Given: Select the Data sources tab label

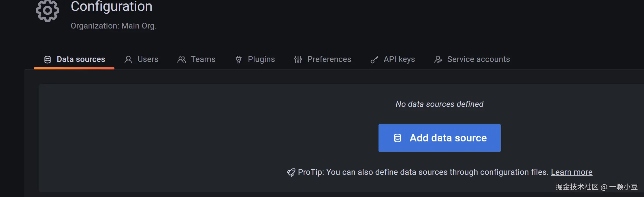Looking at the screenshot, I should coord(81,59).
